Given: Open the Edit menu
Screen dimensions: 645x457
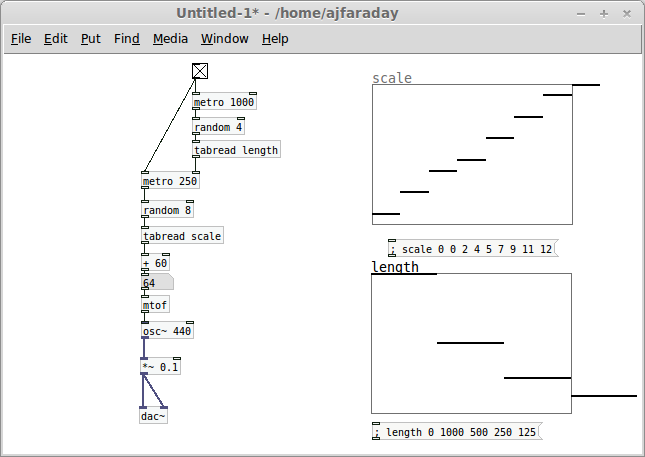Looking at the screenshot, I should [x=56, y=39].
